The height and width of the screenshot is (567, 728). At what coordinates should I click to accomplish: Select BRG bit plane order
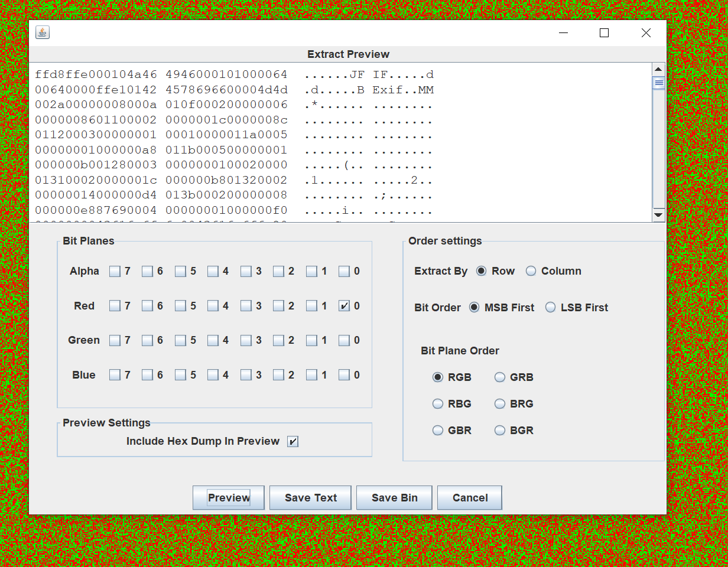click(500, 404)
